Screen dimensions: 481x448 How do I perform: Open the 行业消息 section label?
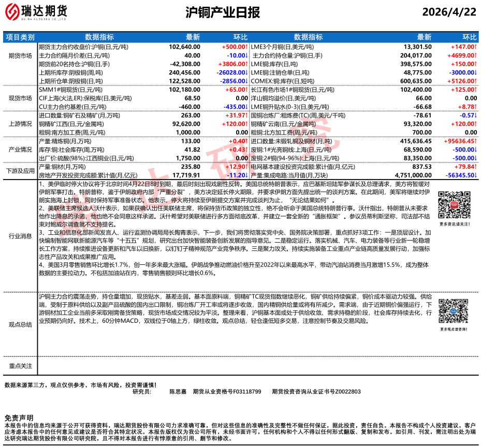point(20,236)
